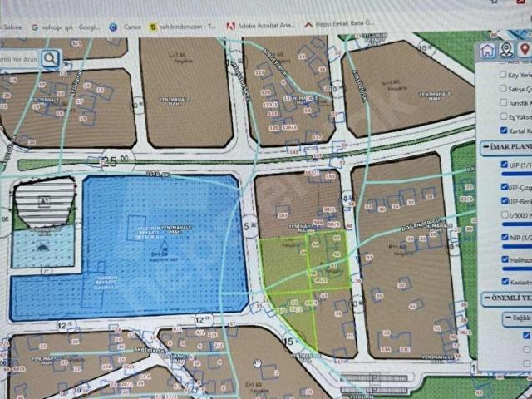Focus the Önemli Yer Ara search field
The width and height of the screenshot is (532, 399).
[x=20, y=59]
